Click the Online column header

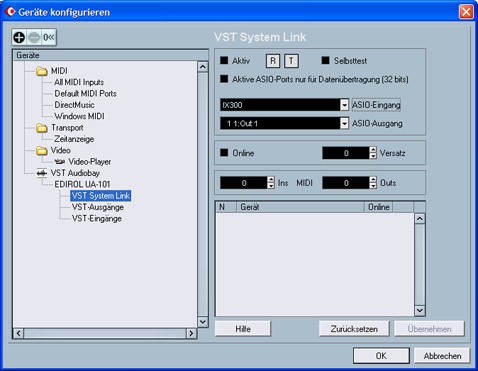pos(379,207)
